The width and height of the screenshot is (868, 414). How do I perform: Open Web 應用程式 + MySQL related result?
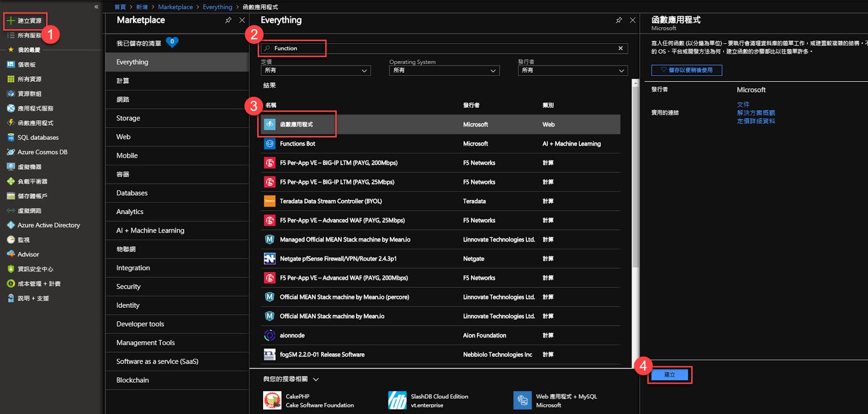coord(556,400)
